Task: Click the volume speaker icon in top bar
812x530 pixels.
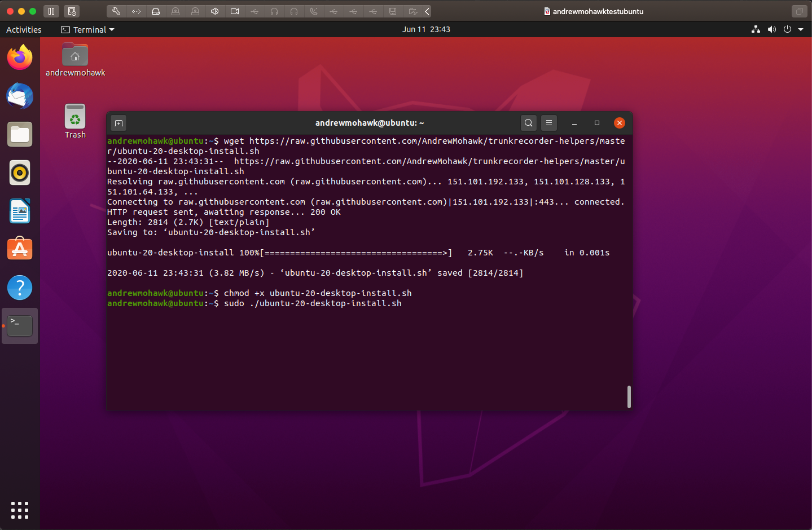Action: click(x=771, y=29)
